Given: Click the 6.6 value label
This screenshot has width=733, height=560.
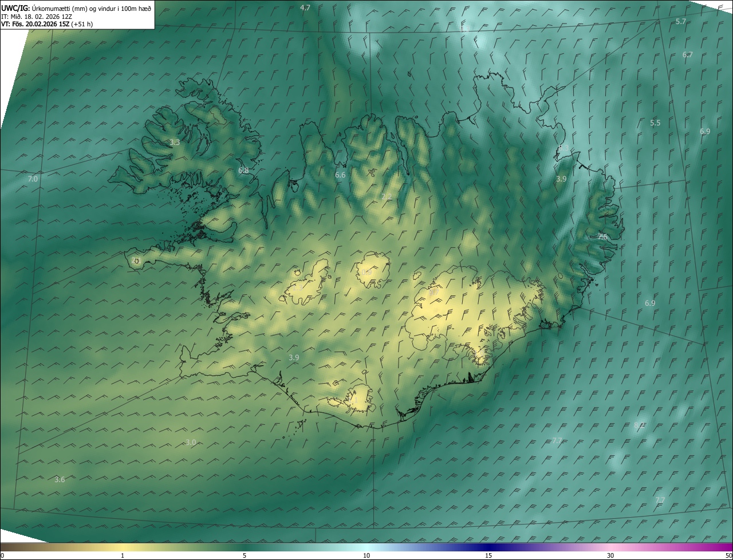Looking at the screenshot, I should [x=340, y=175].
